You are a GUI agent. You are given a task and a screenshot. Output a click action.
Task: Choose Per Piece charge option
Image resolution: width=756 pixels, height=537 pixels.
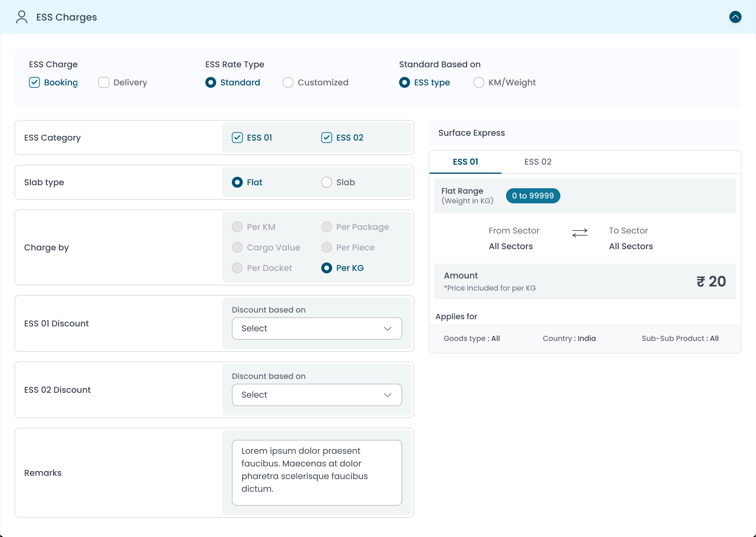[x=327, y=247]
